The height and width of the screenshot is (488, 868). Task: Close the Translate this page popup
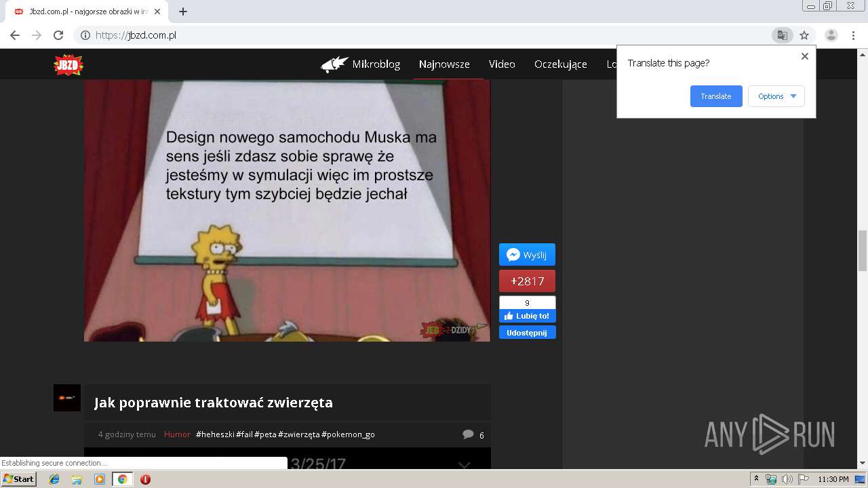coord(805,56)
